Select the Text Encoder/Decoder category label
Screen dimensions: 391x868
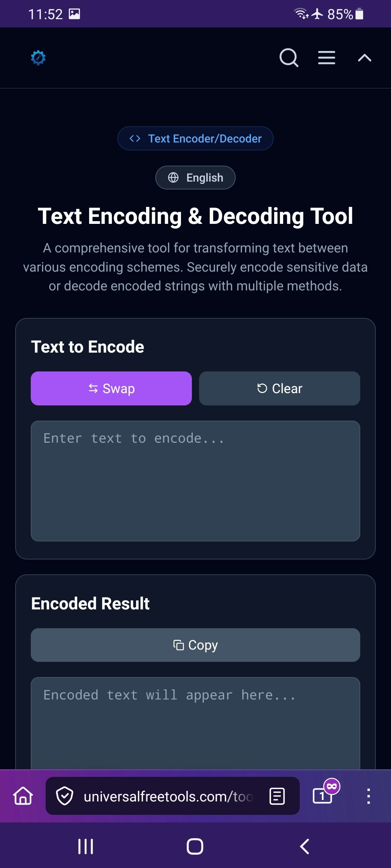click(x=205, y=138)
